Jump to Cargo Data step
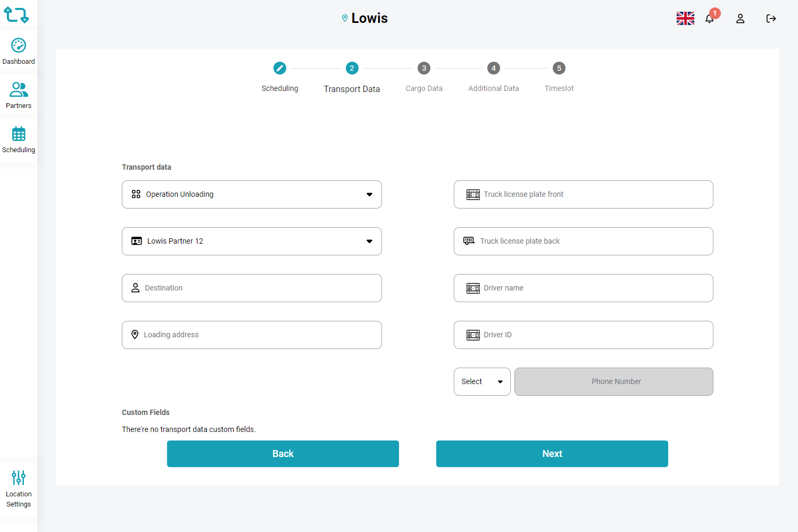Image resolution: width=798 pixels, height=532 pixels. click(424, 68)
